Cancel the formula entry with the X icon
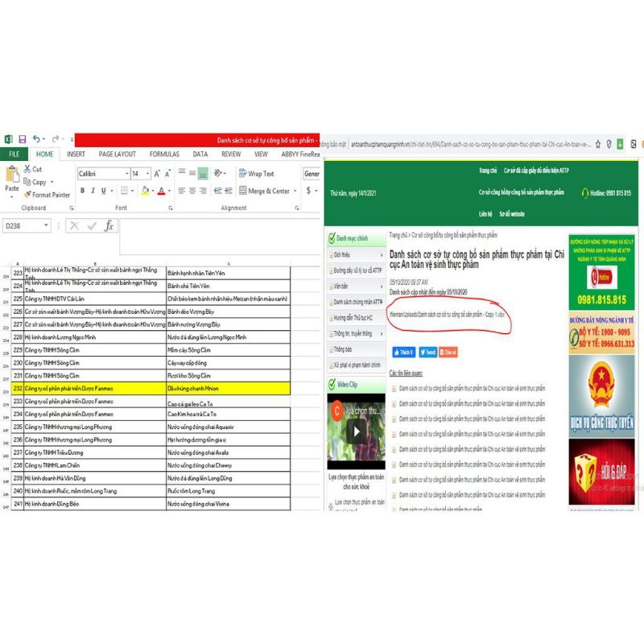The height and width of the screenshot is (644, 644). (74, 225)
